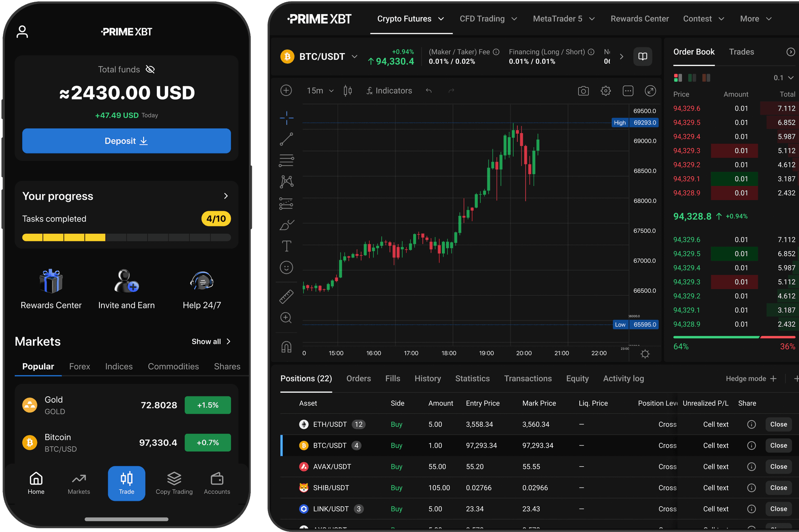Screen dimensions: 799x532
Task: Open chart more options icon
Action: [628, 91]
